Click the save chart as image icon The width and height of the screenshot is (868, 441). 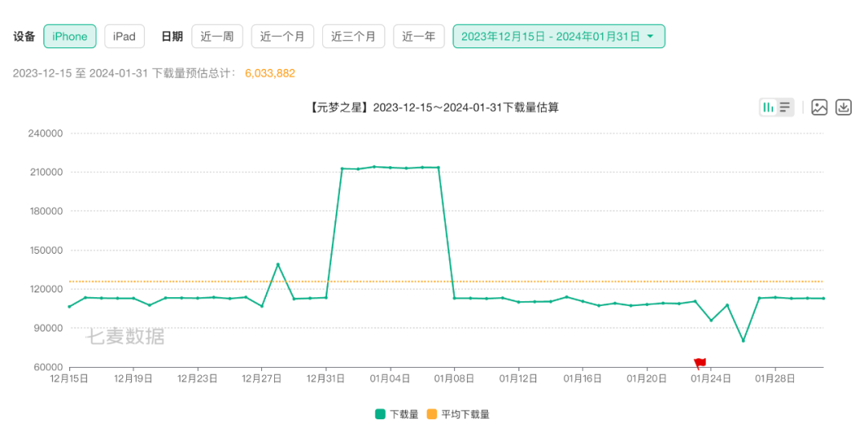point(819,107)
